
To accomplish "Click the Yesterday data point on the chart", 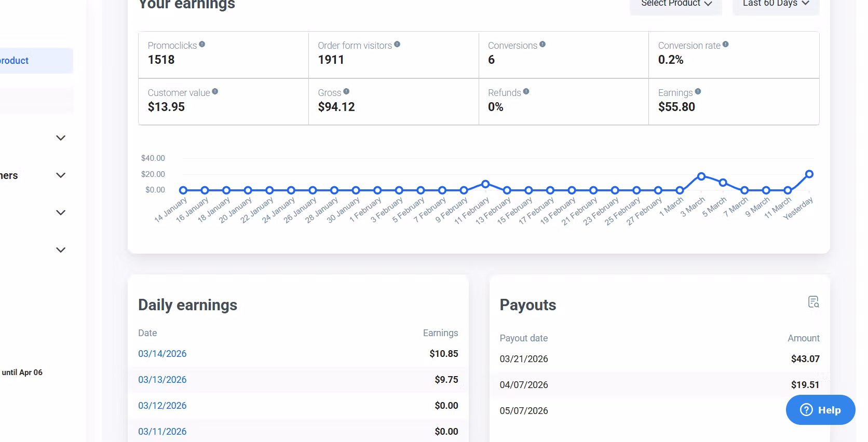I will [809, 174].
